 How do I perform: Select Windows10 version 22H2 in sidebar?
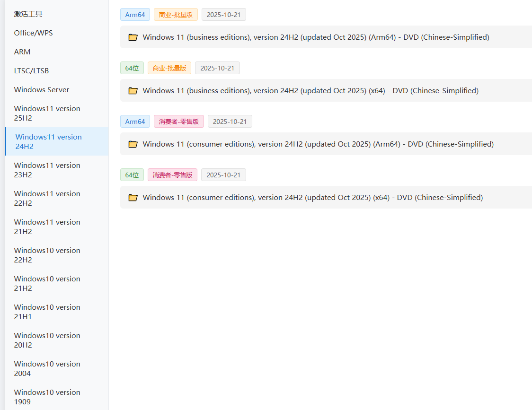47,255
